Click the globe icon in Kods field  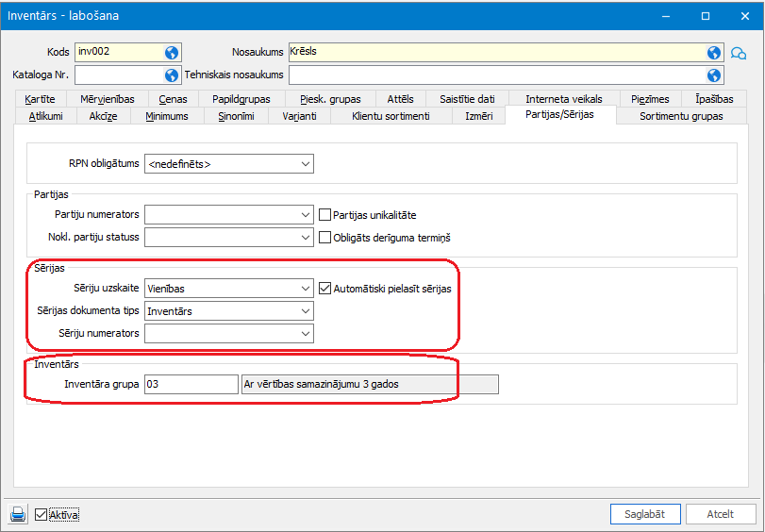(172, 52)
